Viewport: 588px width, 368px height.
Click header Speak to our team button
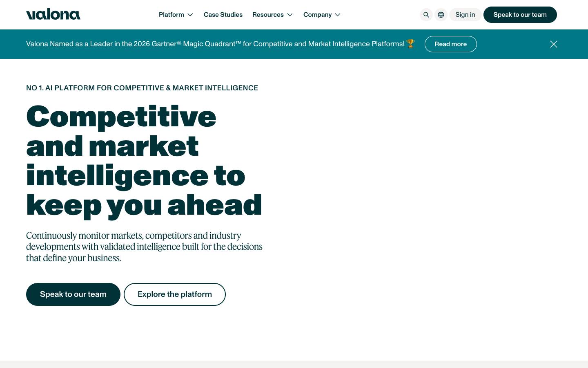tap(520, 15)
